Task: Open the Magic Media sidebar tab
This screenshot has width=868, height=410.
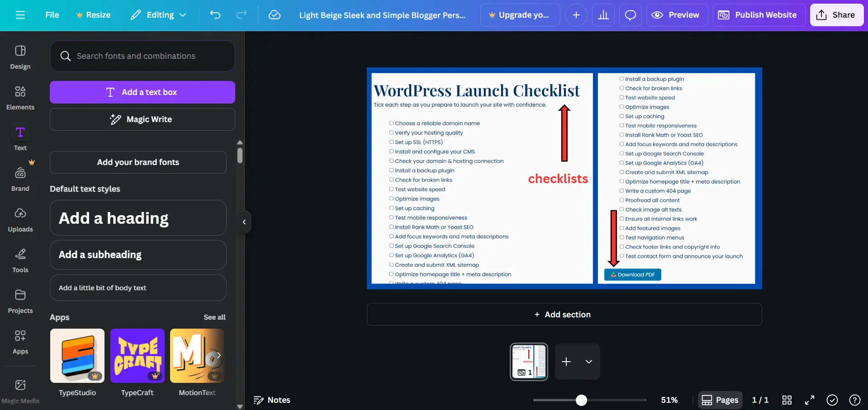Action: click(20, 391)
